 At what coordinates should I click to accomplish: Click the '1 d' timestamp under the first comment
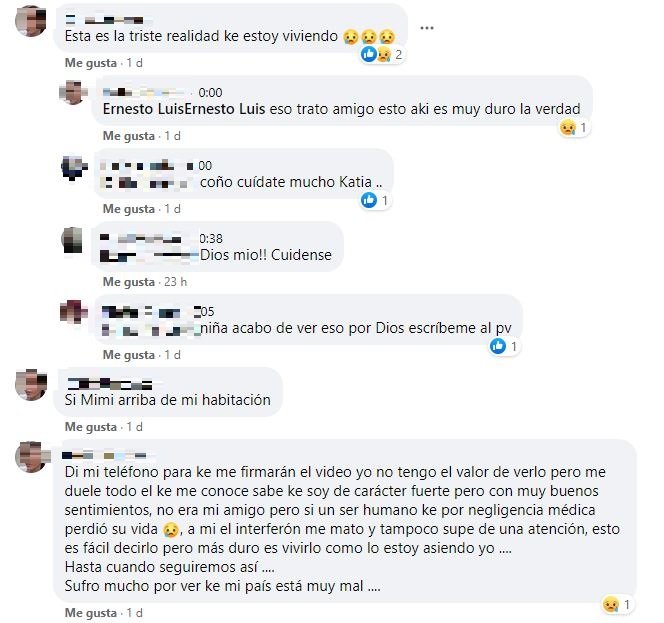tap(134, 63)
